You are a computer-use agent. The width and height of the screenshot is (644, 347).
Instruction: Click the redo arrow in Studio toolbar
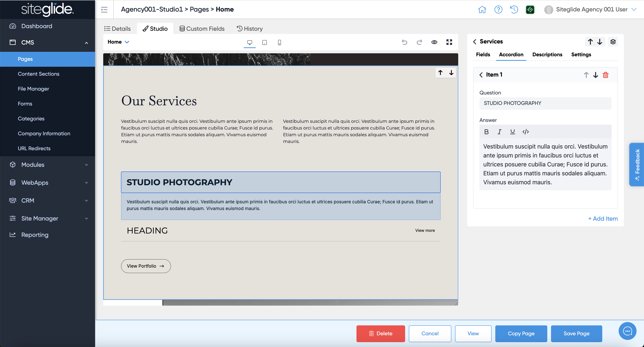(x=419, y=42)
